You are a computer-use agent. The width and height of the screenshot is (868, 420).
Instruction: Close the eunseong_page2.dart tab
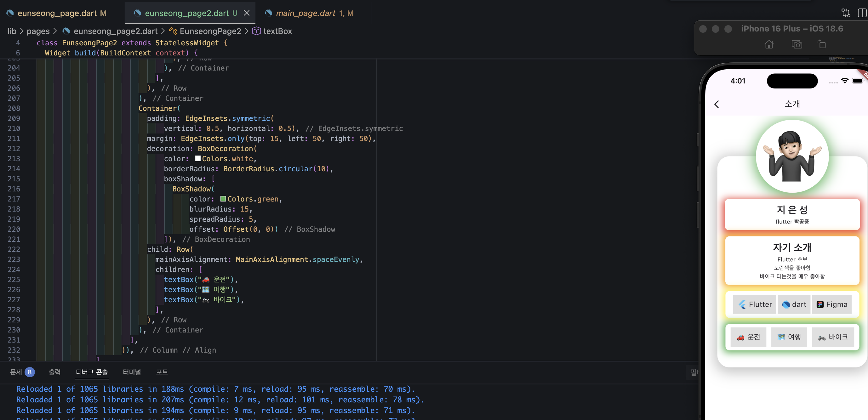(x=247, y=13)
